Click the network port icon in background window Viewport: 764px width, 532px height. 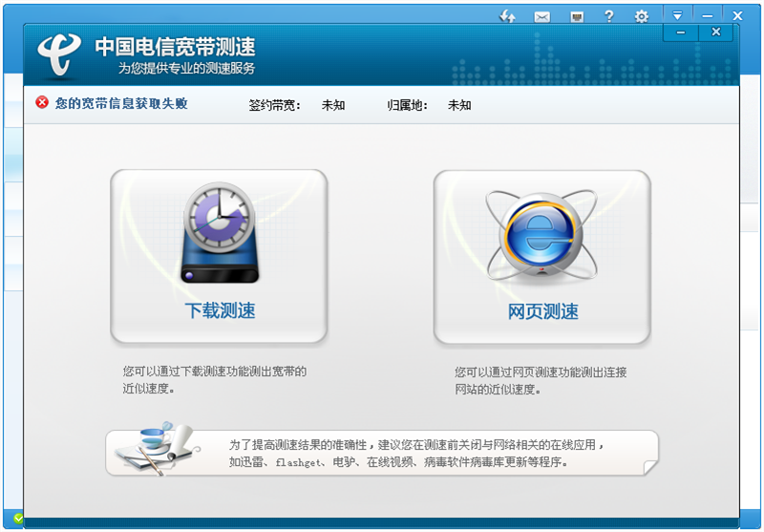577,17
